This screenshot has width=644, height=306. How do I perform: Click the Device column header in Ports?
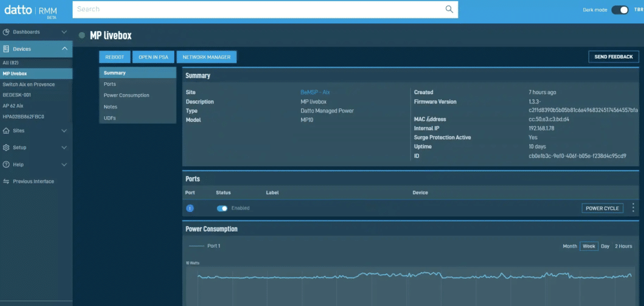pos(420,192)
